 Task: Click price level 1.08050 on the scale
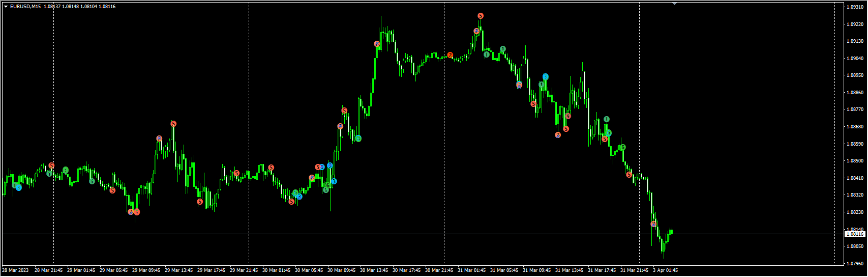[x=855, y=246]
